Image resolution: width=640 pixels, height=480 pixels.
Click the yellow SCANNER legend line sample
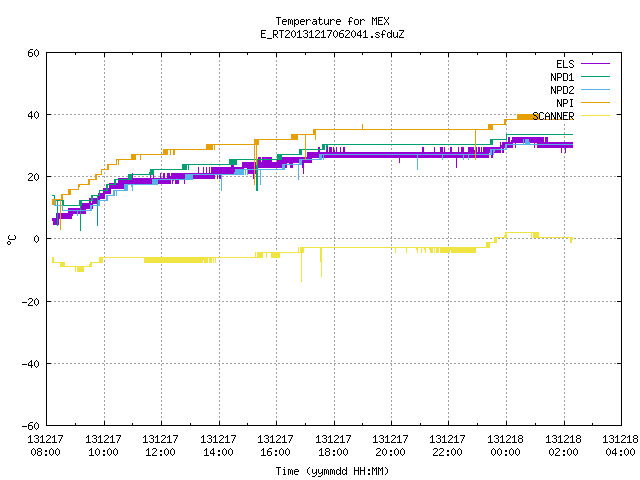point(595,116)
